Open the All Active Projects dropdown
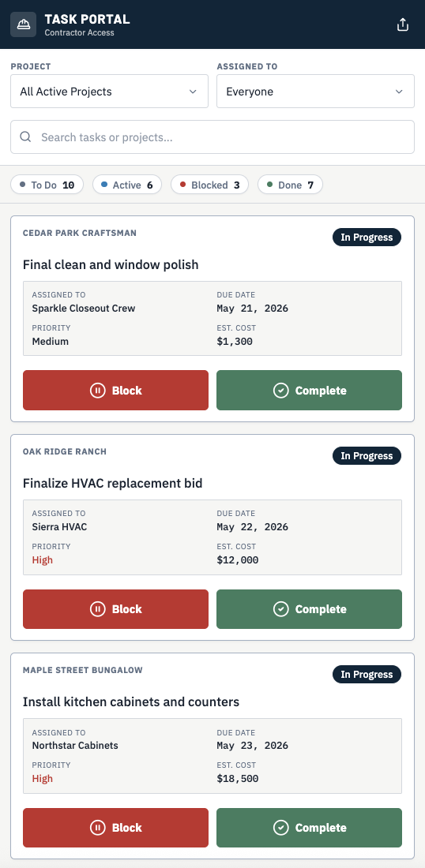Screen dimensions: 425x868 pos(109,92)
